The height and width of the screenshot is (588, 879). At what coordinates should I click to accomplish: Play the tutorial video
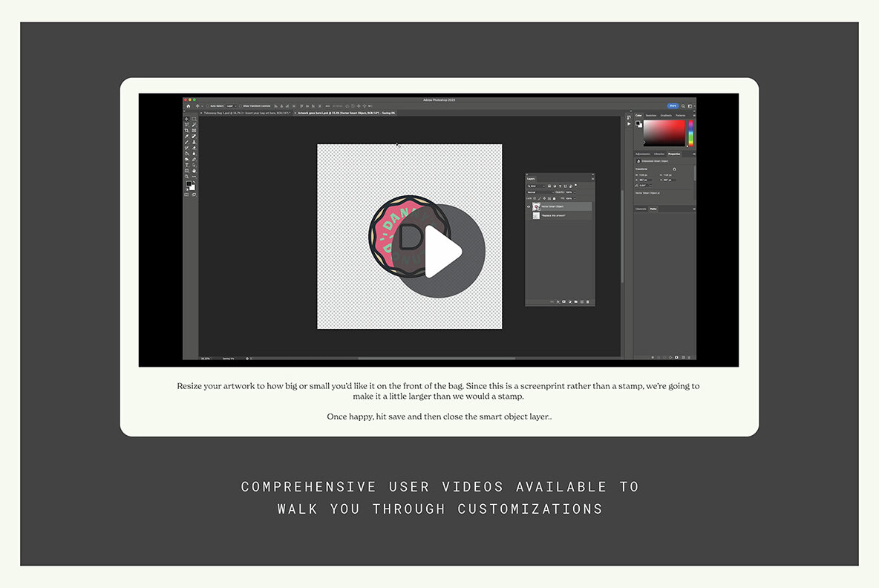click(x=443, y=252)
